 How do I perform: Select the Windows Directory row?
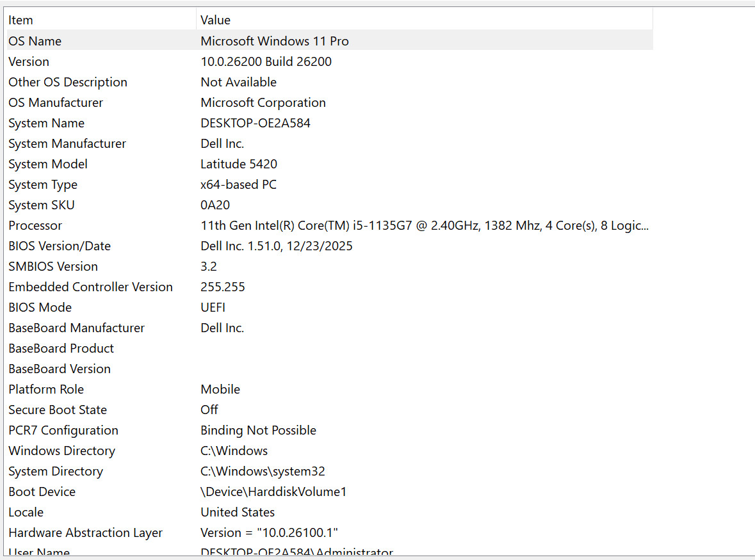61,451
